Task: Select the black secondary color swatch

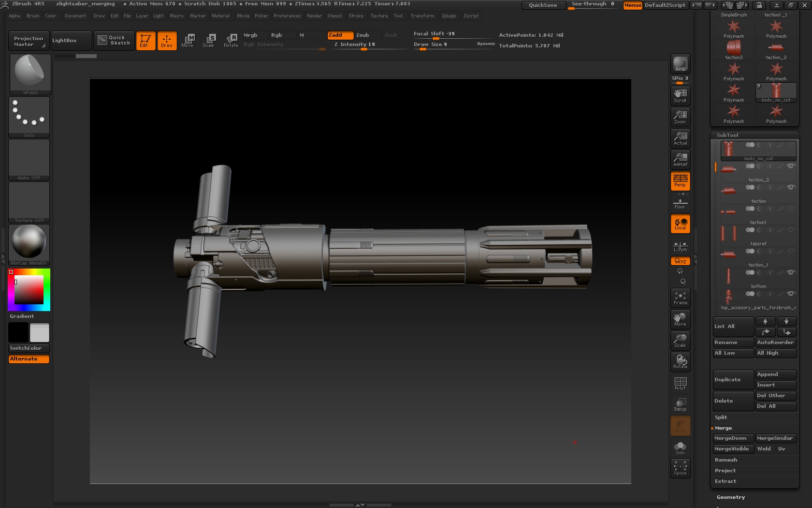Action: click(18, 333)
